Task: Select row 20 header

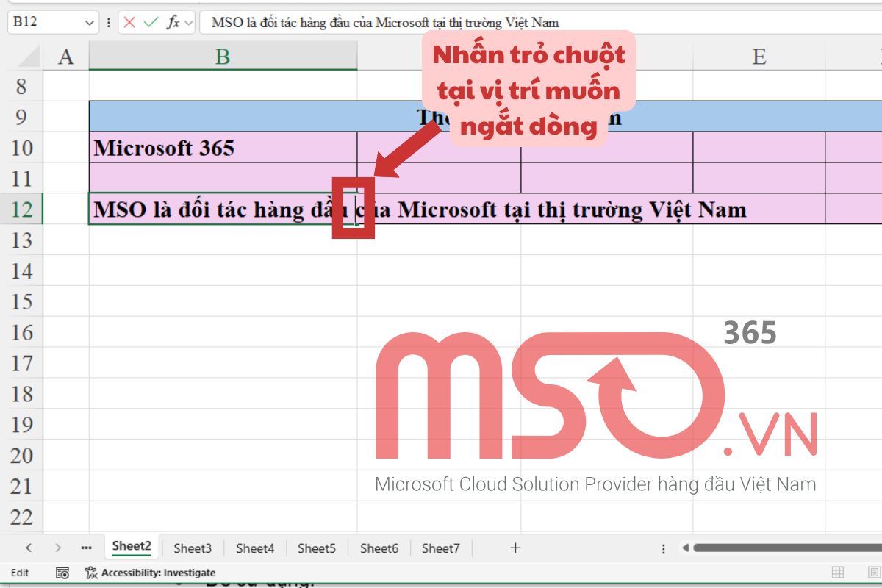Action: click(x=21, y=456)
